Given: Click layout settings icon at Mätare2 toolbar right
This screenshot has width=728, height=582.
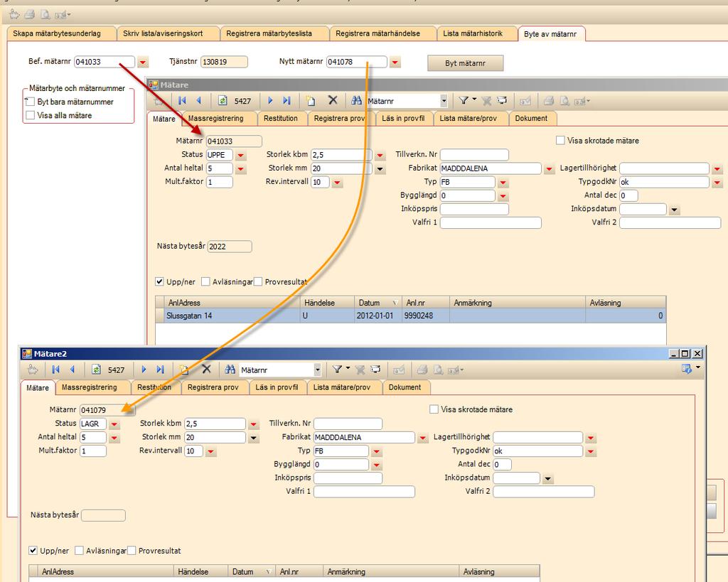Looking at the screenshot, I should pyautogui.click(x=687, y=369).
